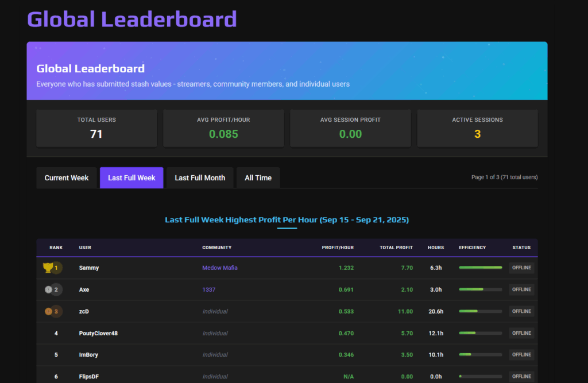
Task: Click the silver medal icon next to Axe
Action: 49,289
